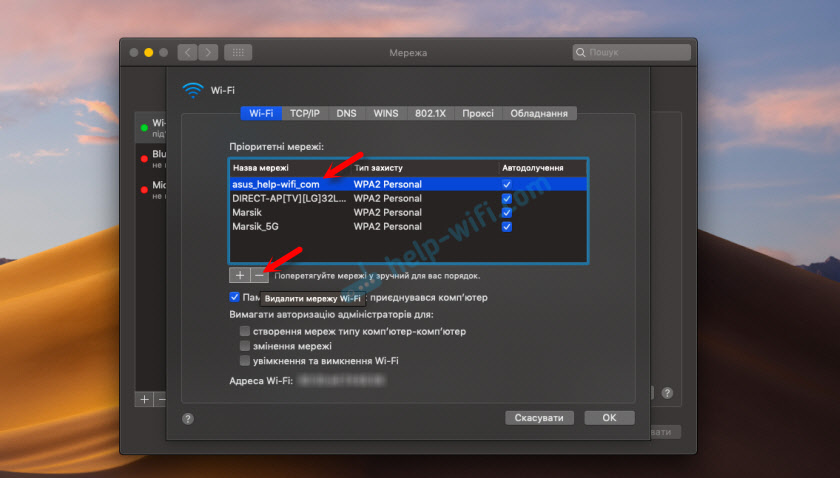The width and height of the screenshot is (840, 478).
Task: Click the plus button to add network
Action: click(x=239, y=275)
